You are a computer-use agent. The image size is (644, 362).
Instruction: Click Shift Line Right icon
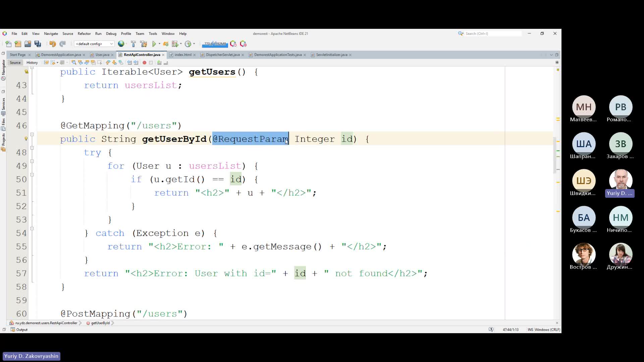pos(136,63)
